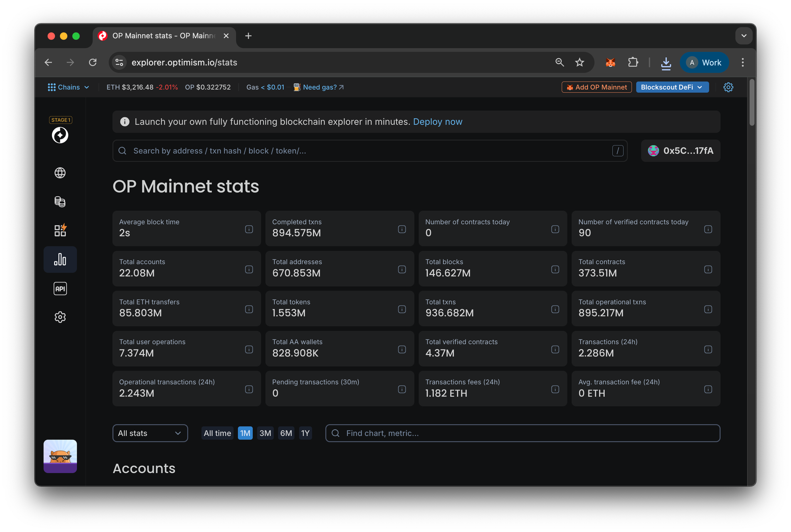Click the gas pump icon near Need gas

[x=296, y=87]
